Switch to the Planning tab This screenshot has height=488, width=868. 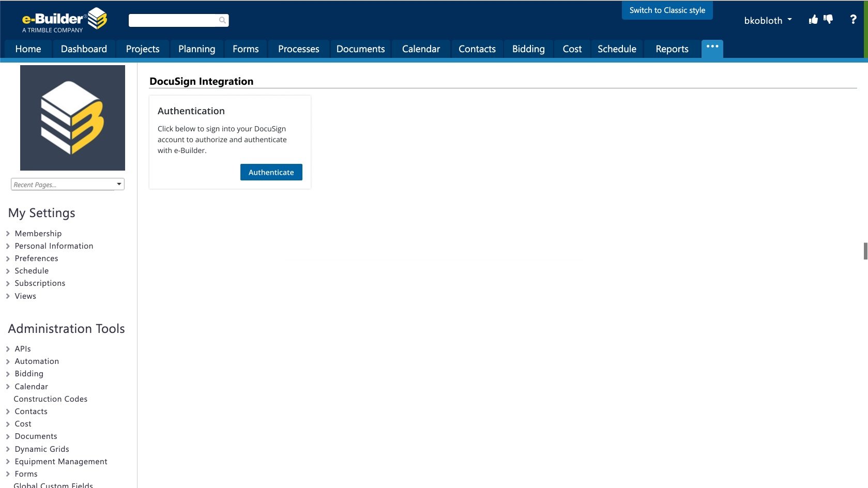click(x=196, y=49)
